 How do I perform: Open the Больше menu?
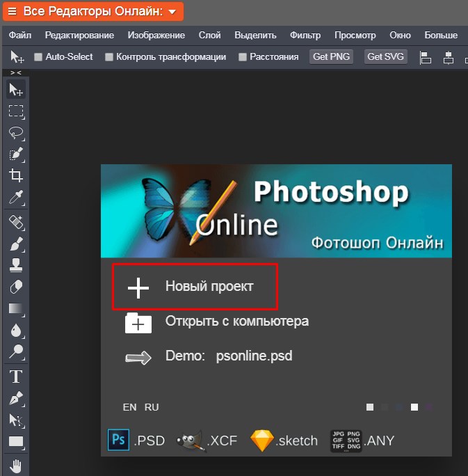441,35
